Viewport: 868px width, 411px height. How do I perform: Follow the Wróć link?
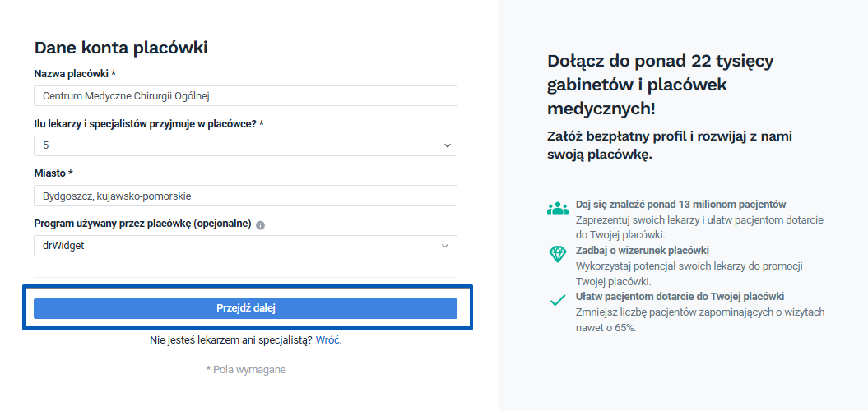(328, 339)
